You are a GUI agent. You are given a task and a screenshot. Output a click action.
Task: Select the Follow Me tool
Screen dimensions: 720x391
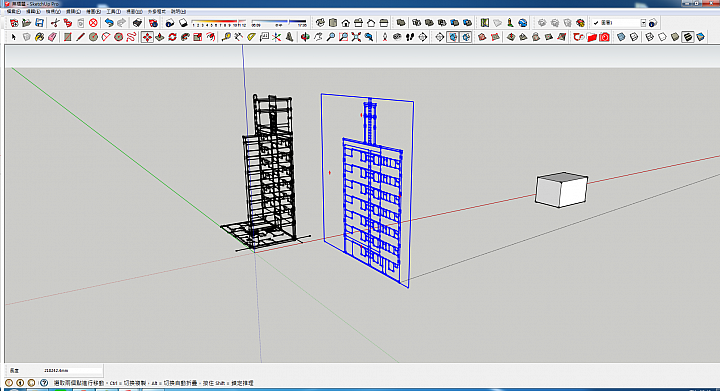[185, 37]
